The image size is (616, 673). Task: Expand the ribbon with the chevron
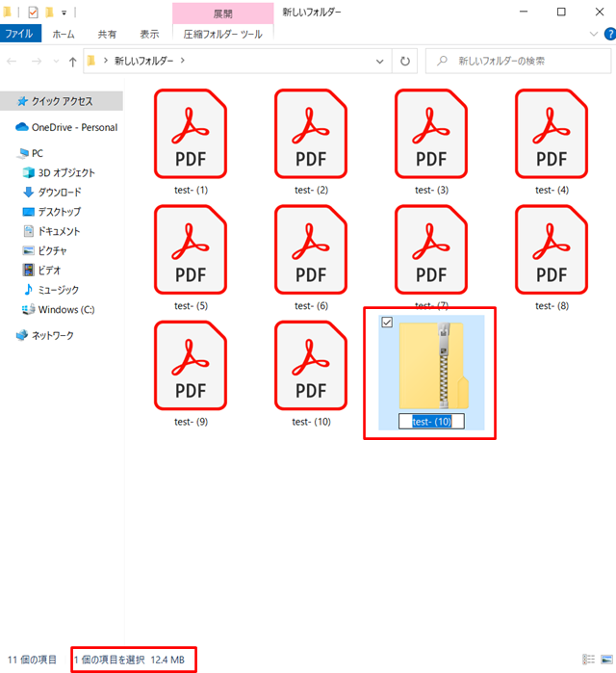point(594,34)
